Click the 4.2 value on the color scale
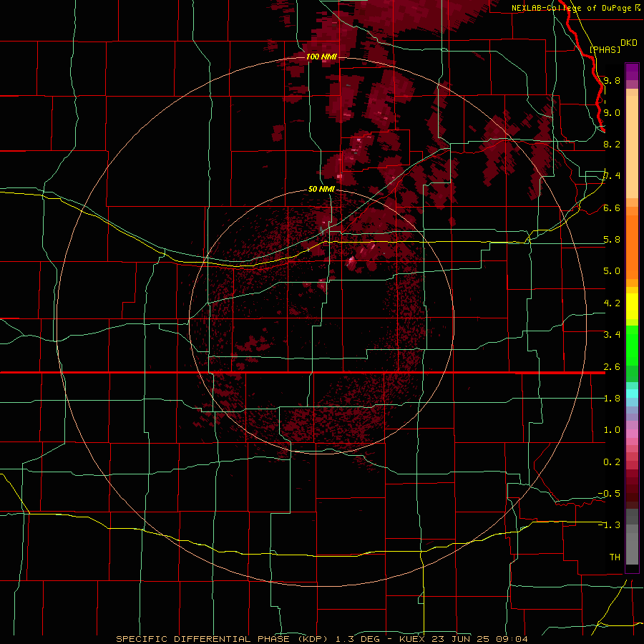The height and width of the screenshot is (644, 644). pos(612,303)
